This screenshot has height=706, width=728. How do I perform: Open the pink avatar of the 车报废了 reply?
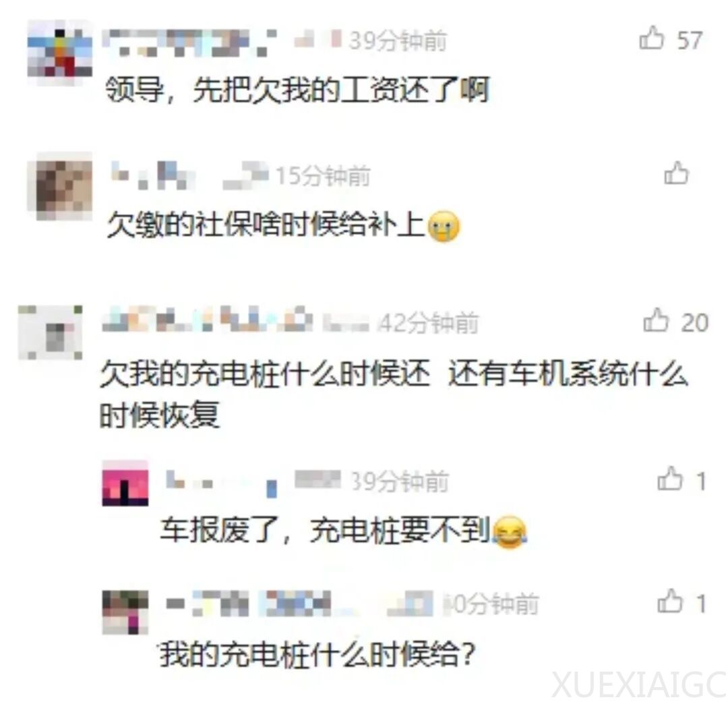(125, 483)
